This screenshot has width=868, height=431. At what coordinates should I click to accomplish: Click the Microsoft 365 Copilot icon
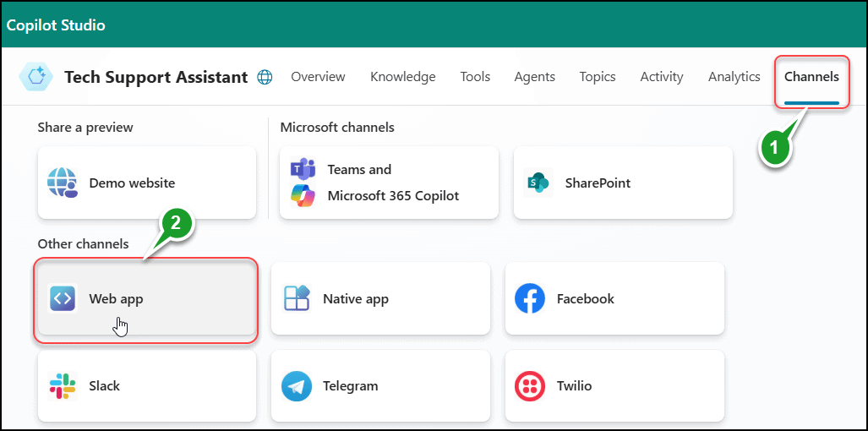tap(302, 195)
